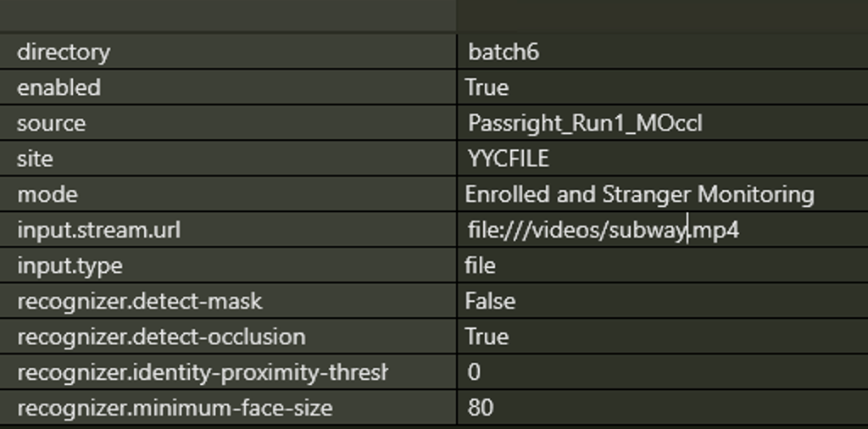Edit the minimum-face-size value 80
This screenshot has width=868, height=429.
click(x=481, y=408)
